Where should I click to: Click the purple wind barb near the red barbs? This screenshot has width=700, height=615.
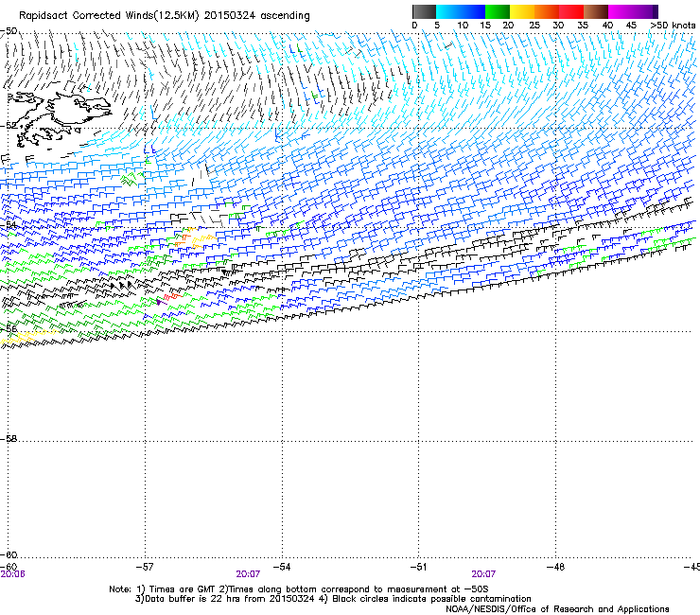(161, 303)
